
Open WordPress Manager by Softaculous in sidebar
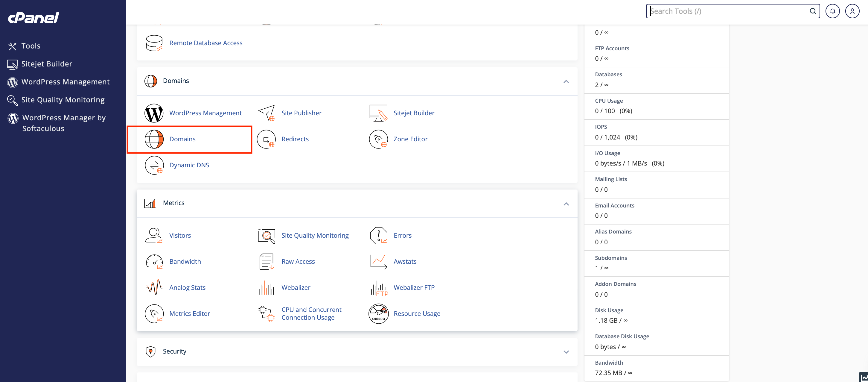57,123
